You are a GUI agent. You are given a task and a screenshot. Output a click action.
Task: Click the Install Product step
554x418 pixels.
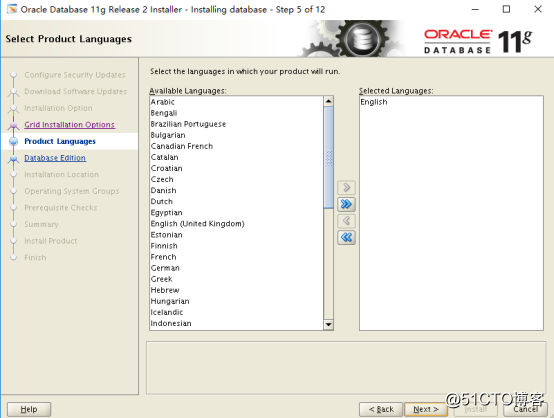[51, 241]
